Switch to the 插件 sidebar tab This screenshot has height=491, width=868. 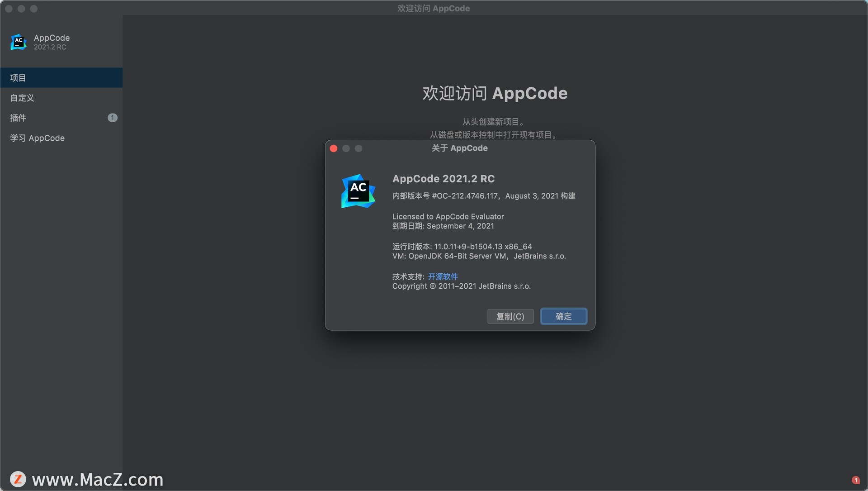click(61, 118)
